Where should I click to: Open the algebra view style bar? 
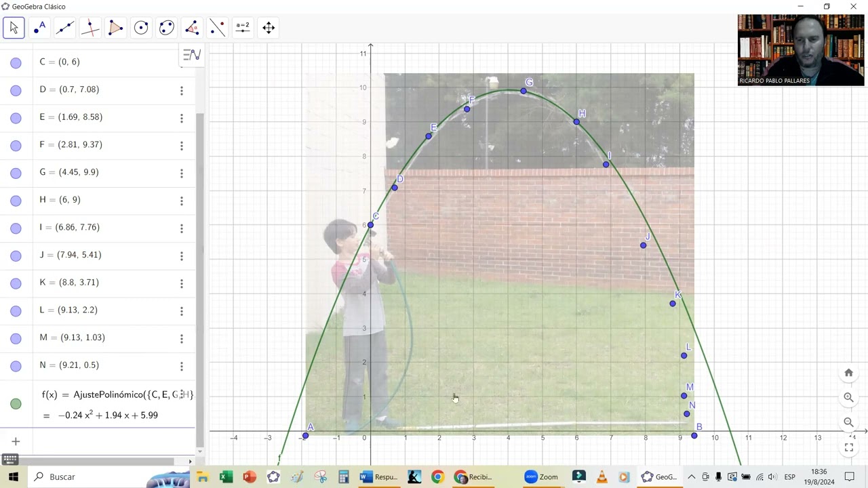(192, 55)
